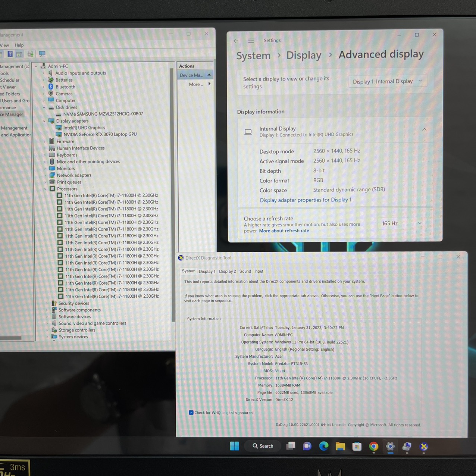Expand the Monitors node

[45, 169]
